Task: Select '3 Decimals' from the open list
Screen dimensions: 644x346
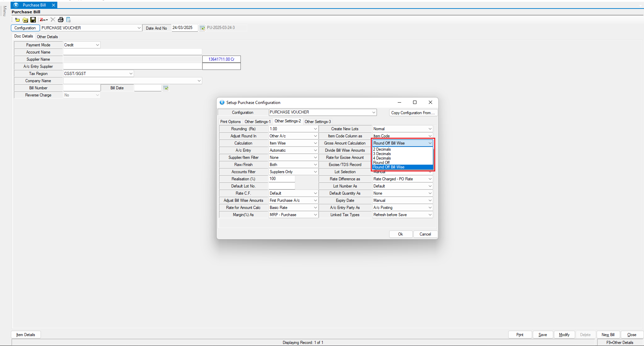Action: pyautogui.click(x=382, y=154)
